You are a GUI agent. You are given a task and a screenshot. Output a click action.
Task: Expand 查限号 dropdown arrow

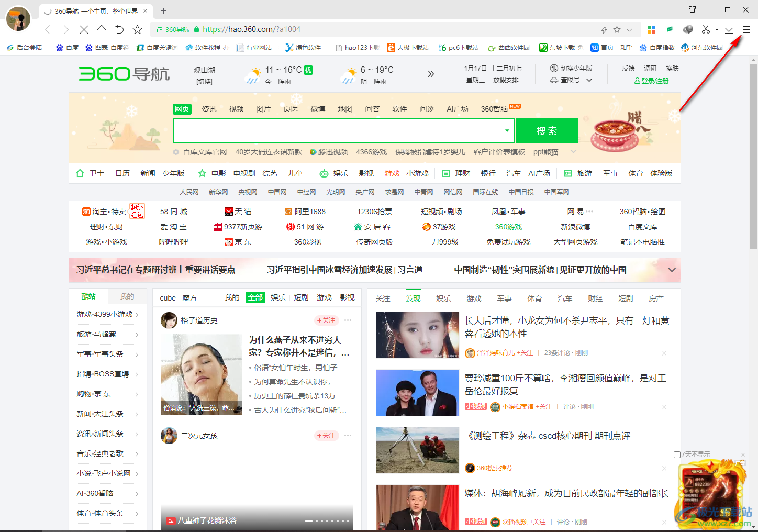(589, 80)
